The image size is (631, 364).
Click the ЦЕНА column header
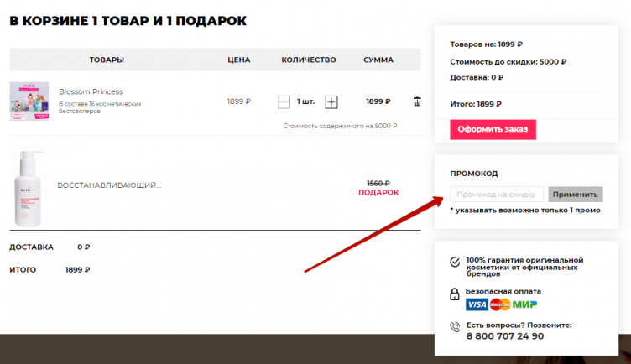[239, 60]
